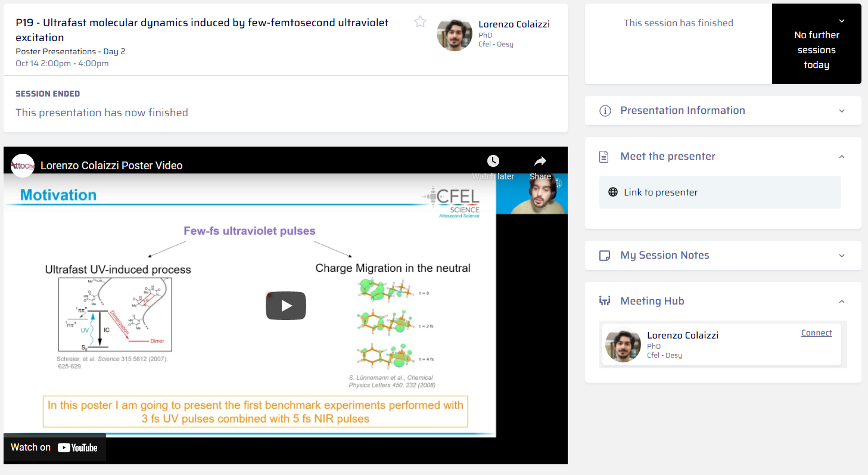Expand the Presentation Information panel chevron
Viewport: 868px width, 475px height.
coord(842,111)
